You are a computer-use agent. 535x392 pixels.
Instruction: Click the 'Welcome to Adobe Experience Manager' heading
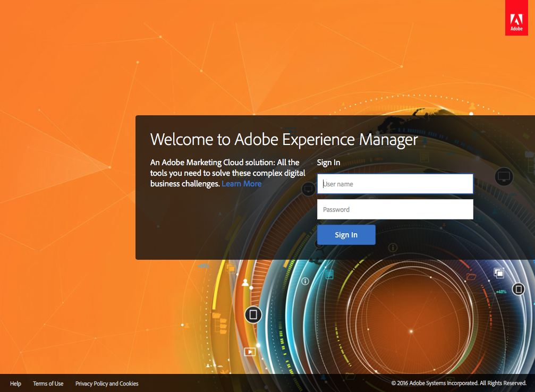(x=284, y=140)
